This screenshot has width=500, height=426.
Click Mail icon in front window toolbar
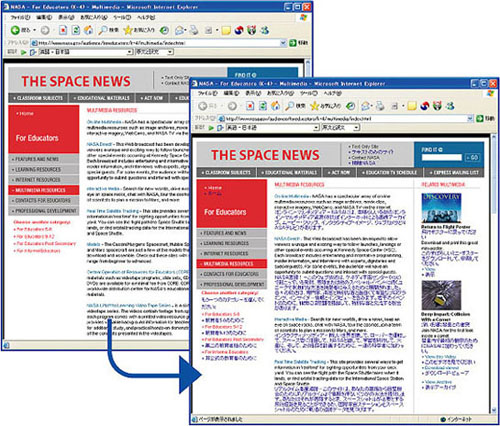366,106
